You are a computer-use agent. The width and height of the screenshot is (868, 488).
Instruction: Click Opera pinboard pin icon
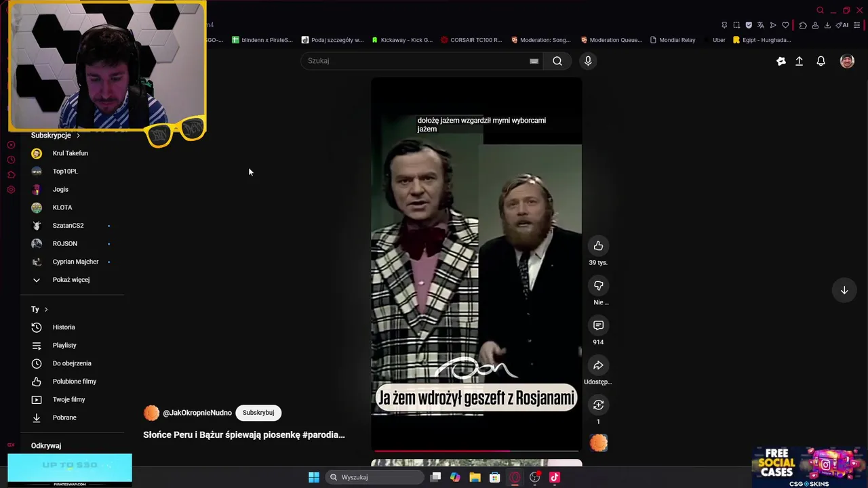[x=724, y=25]
